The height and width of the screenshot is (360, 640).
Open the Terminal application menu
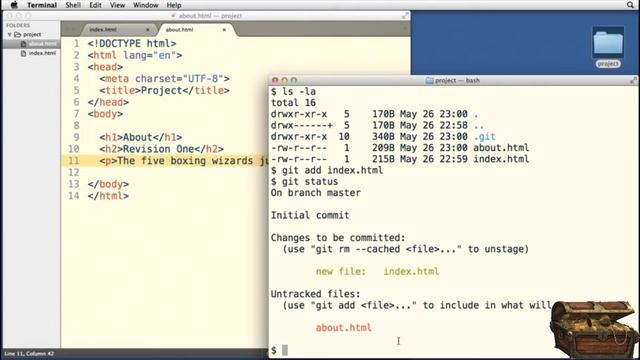[42, 5]
